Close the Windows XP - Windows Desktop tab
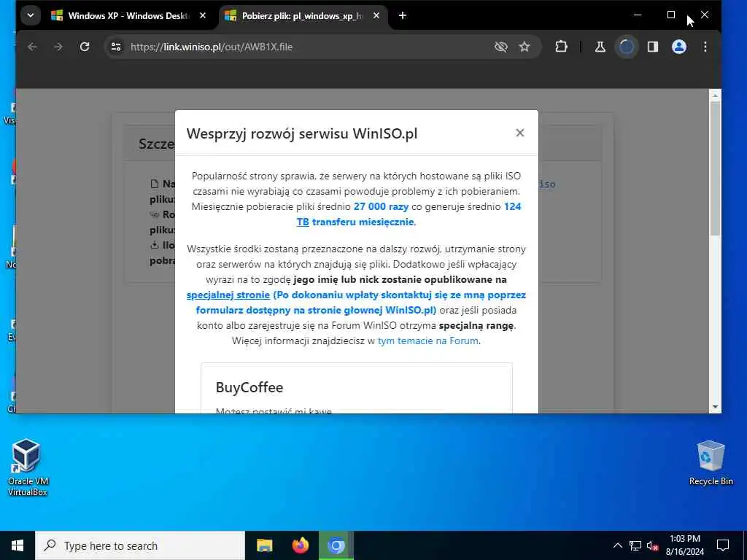 (x=203, y=16)
